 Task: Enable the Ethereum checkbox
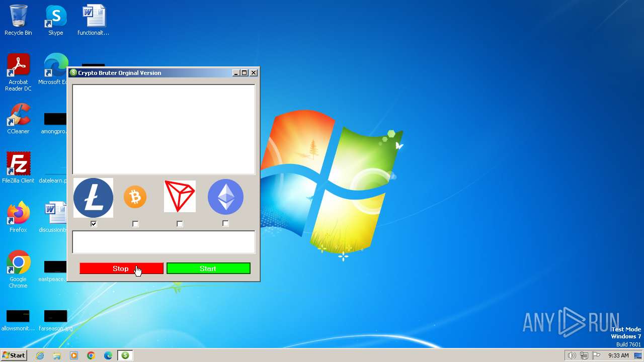click(x=225, y=224)
